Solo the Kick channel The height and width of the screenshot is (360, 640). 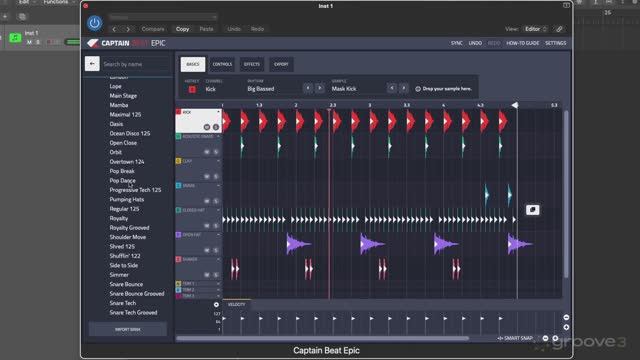tap(216, 127)
